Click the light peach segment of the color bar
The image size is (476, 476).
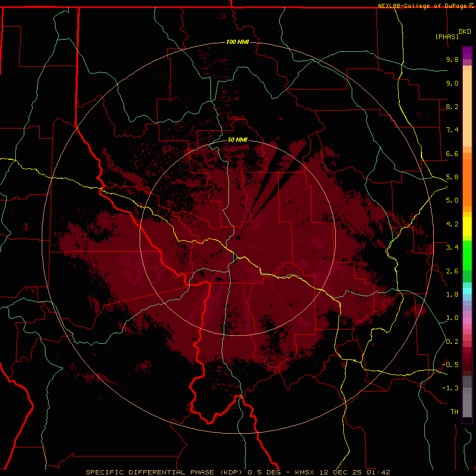[x=467, y=108]
